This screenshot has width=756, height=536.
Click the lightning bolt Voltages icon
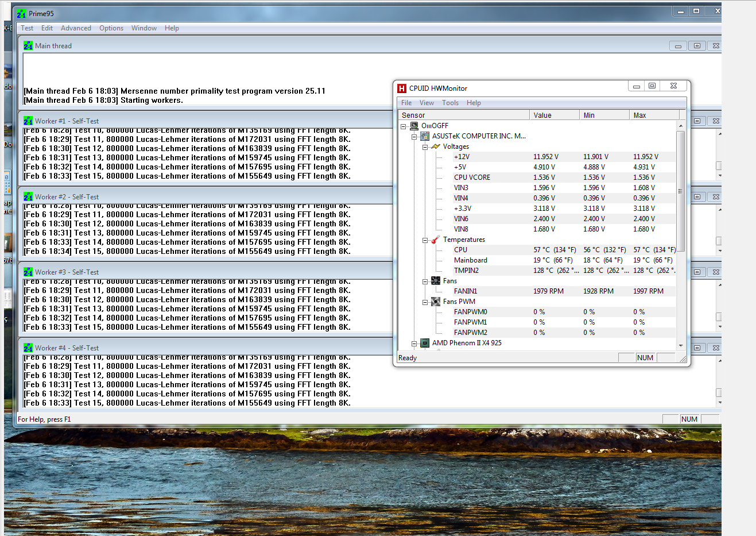click(x=436, y=146)
